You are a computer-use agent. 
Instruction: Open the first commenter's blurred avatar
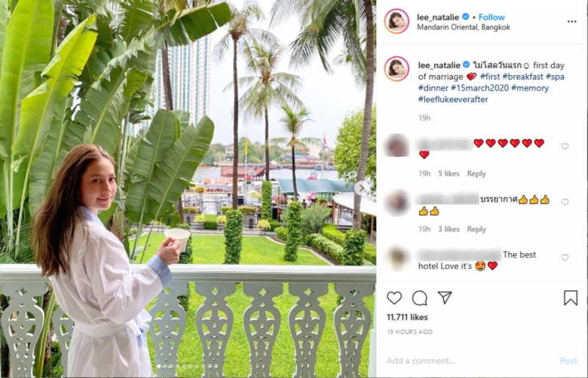pyautogui.click(x=396, y=146)
